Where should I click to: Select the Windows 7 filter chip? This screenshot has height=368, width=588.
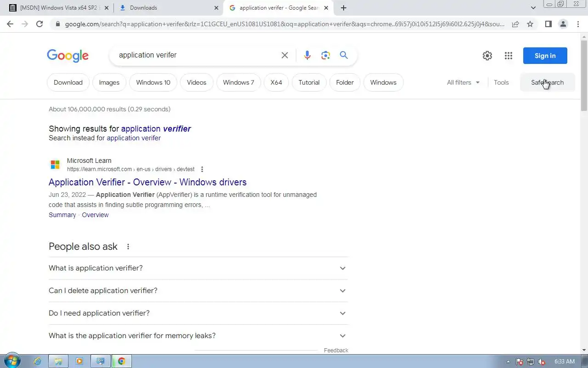(x=238, y=82)
